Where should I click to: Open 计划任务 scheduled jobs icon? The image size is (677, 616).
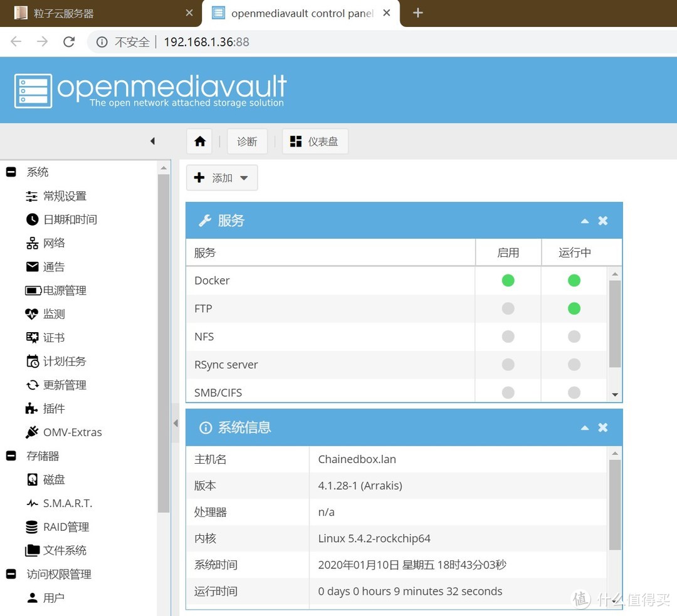pyautogui.click(x=33, y=362)
